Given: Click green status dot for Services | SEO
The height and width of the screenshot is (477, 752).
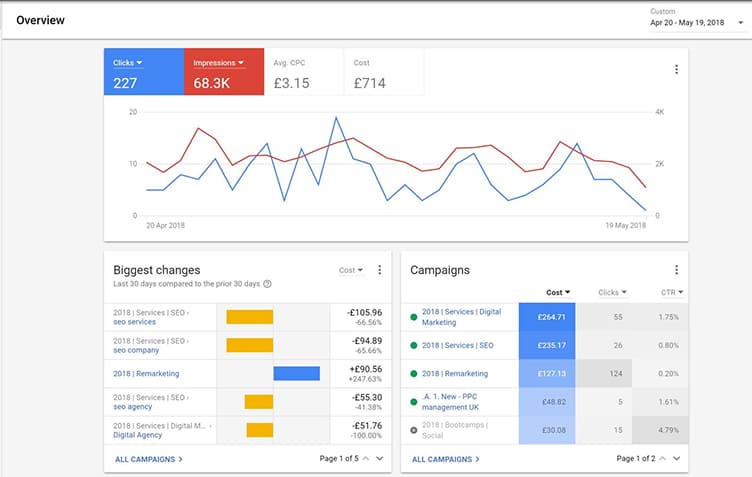Looking at the screenshot, I should click(413, 346).
